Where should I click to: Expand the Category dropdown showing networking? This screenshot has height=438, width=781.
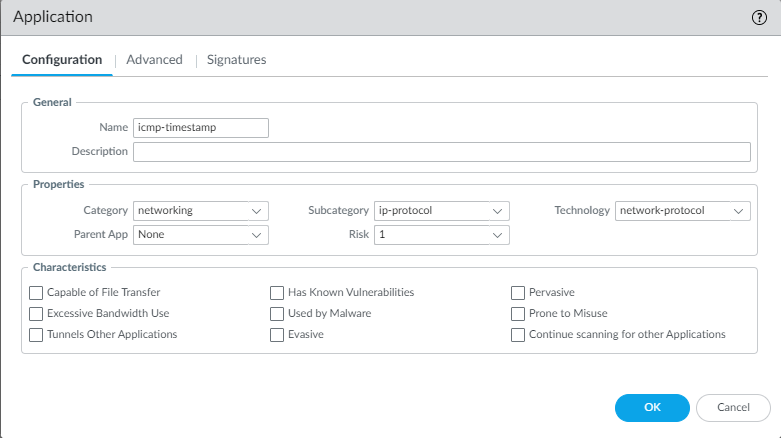[201, 211]
